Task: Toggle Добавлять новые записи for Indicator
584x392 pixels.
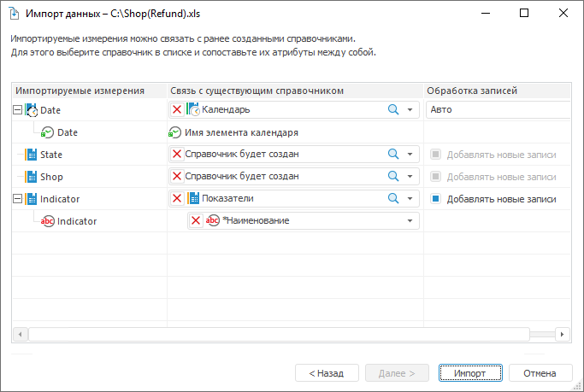Action: (x=435, y=199)
